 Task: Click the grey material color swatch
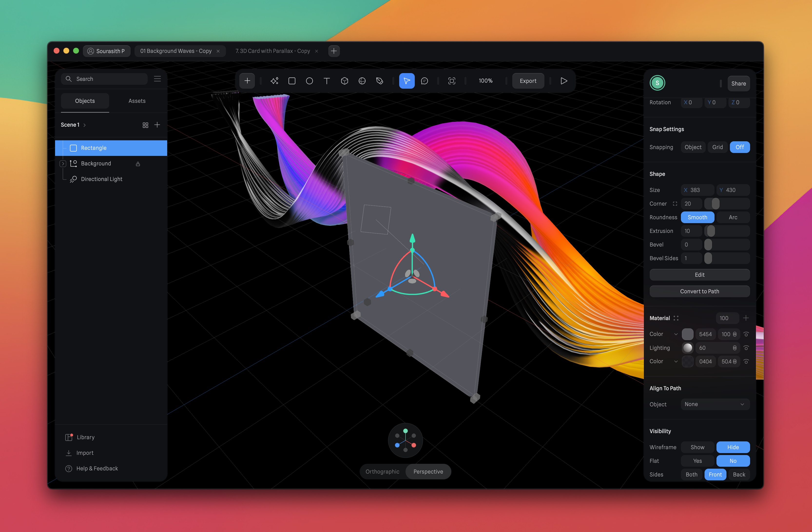687,334
